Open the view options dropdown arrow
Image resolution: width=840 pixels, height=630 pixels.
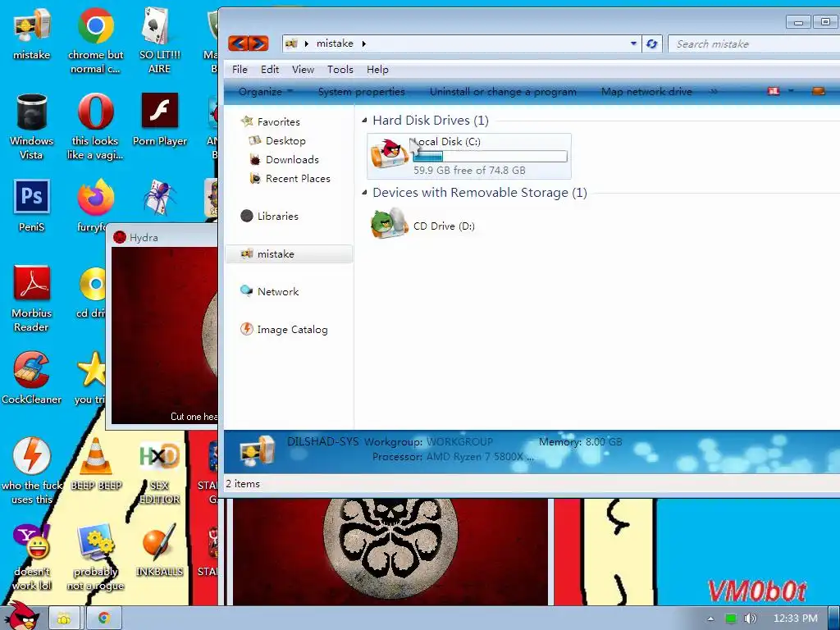(791, 91)
